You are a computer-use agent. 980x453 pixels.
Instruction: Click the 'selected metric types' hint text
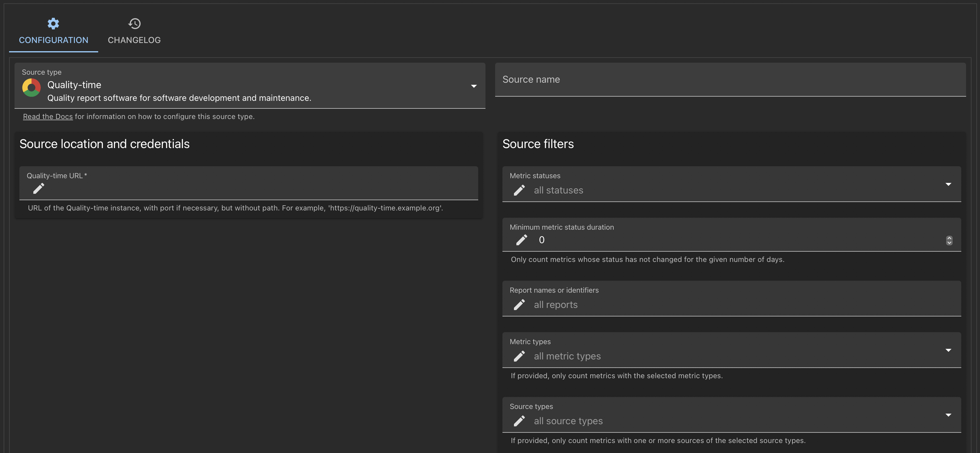coord(617,376)
